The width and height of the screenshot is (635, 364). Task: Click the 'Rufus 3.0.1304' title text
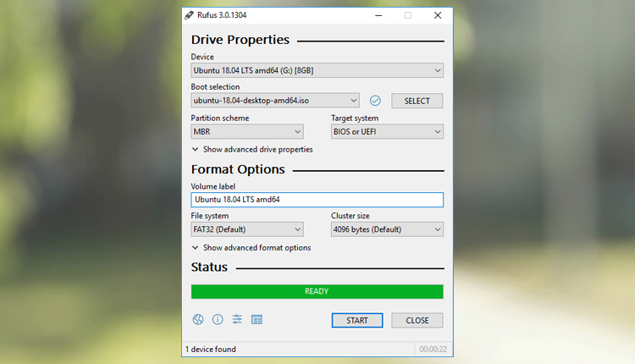click(x=222, y=15)
